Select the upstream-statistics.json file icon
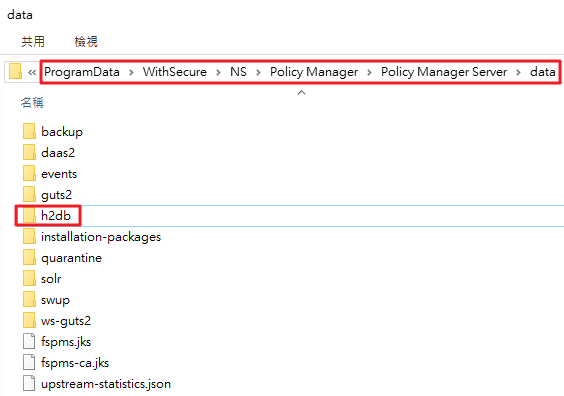 coord(29,383)
